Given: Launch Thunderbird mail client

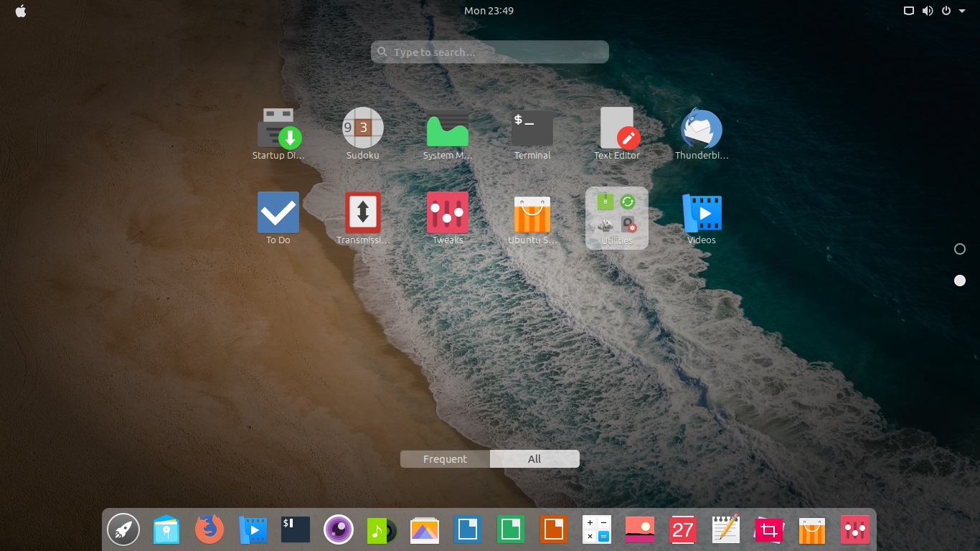Looking at the screenshot, I should pyautogui.click(x=702, y=133).
